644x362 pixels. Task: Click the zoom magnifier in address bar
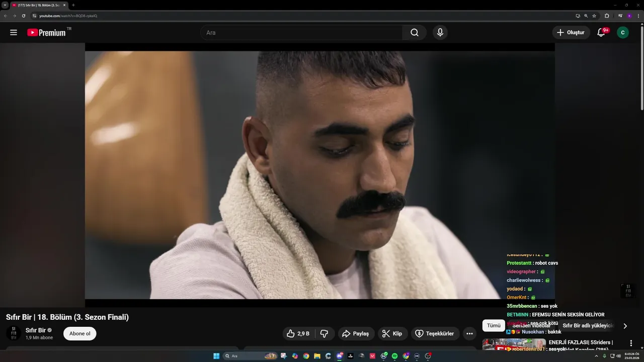click(586, 16)
